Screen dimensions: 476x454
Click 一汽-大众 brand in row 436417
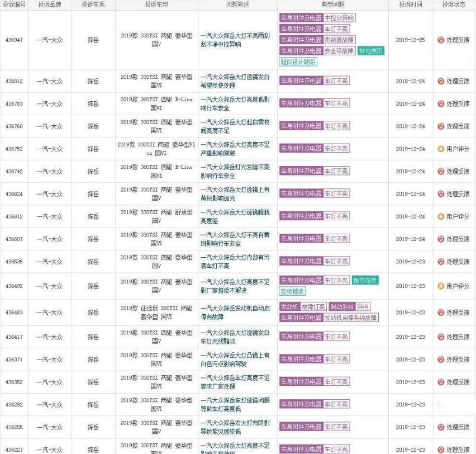coord(50,337)
